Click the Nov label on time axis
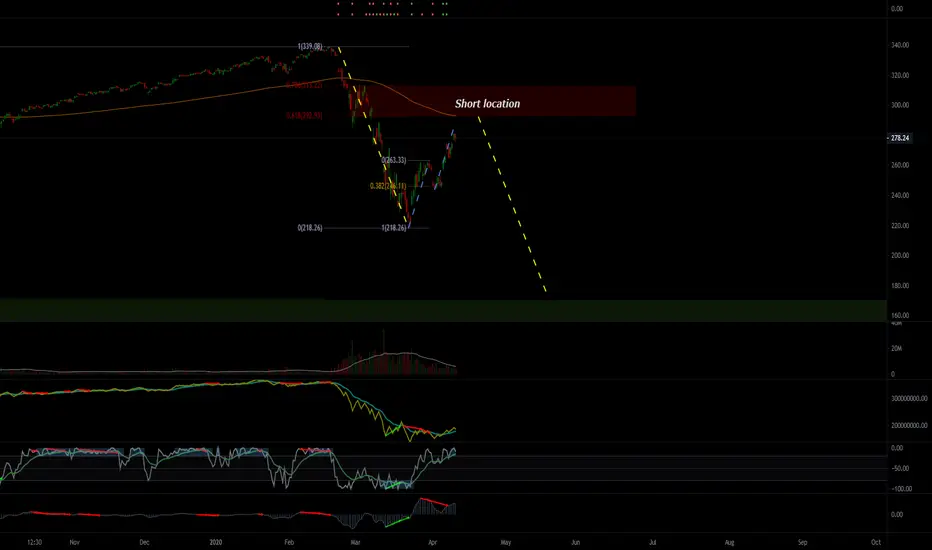Screen dimensions: 932x550 click(74, 542)
